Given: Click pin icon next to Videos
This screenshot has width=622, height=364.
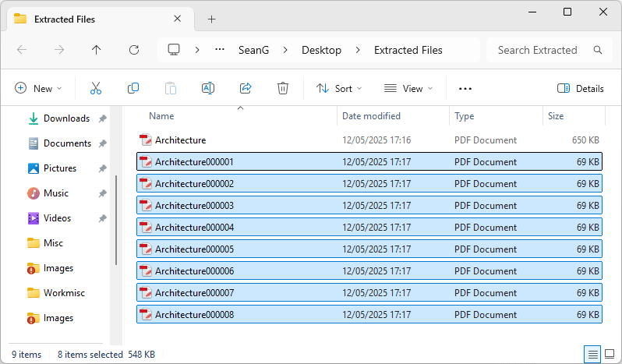Looking at the screenshot, I should coord(103,218).
